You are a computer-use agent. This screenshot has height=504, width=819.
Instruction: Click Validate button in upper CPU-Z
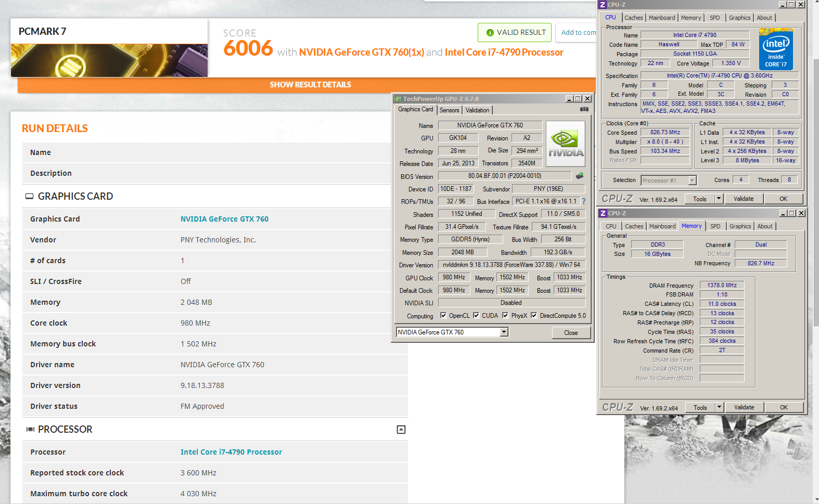[x=744, y=199]
